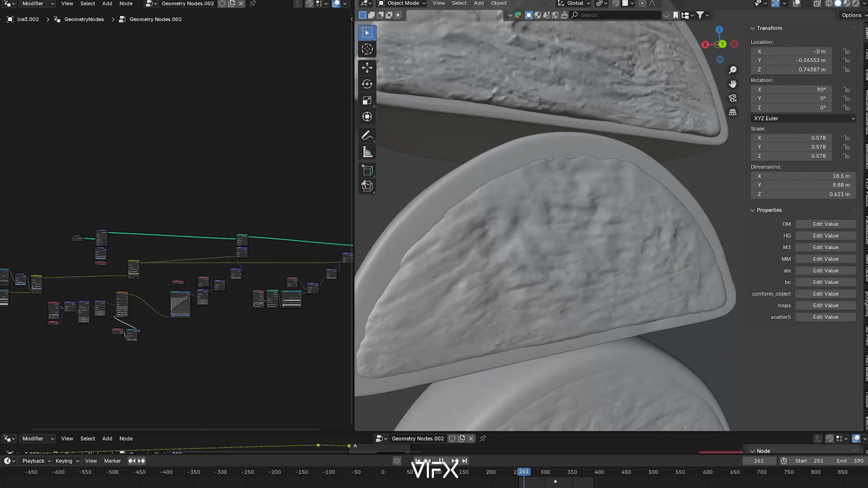
Task: Pin the top node editor tree
Action: (253, 4)
